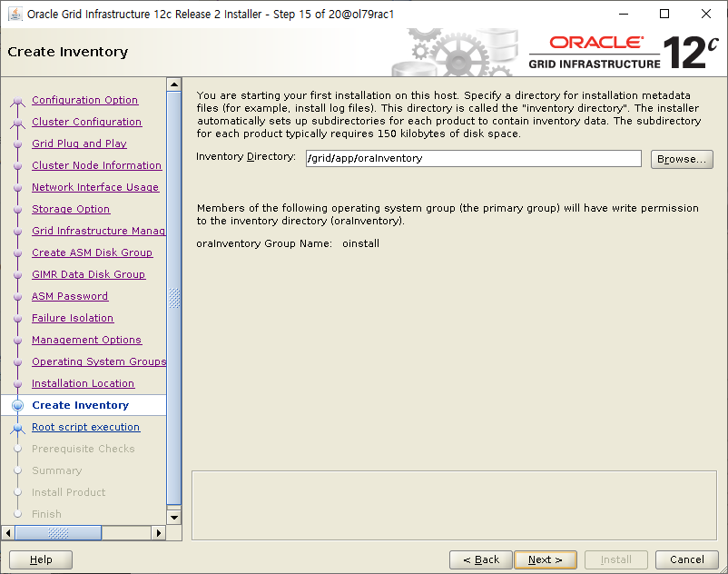Screen dimensions: 728x574
Task: Click the Install Product step label
Action: [x=68, y=492]
